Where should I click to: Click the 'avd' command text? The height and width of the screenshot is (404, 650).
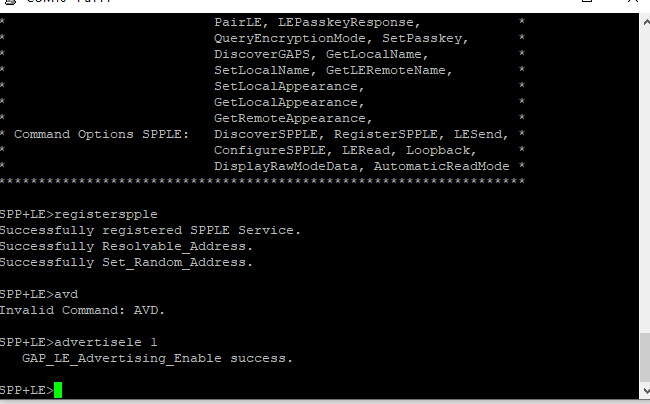click(67, 294)
